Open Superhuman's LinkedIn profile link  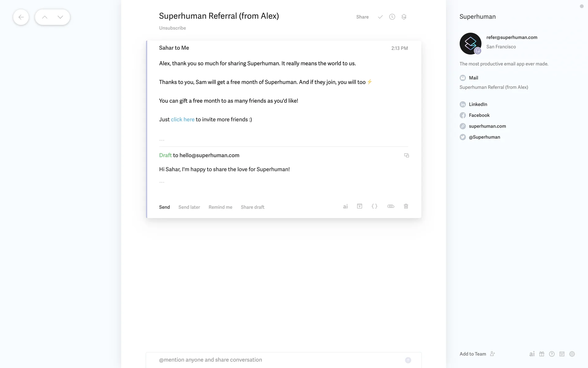point(478,104)
